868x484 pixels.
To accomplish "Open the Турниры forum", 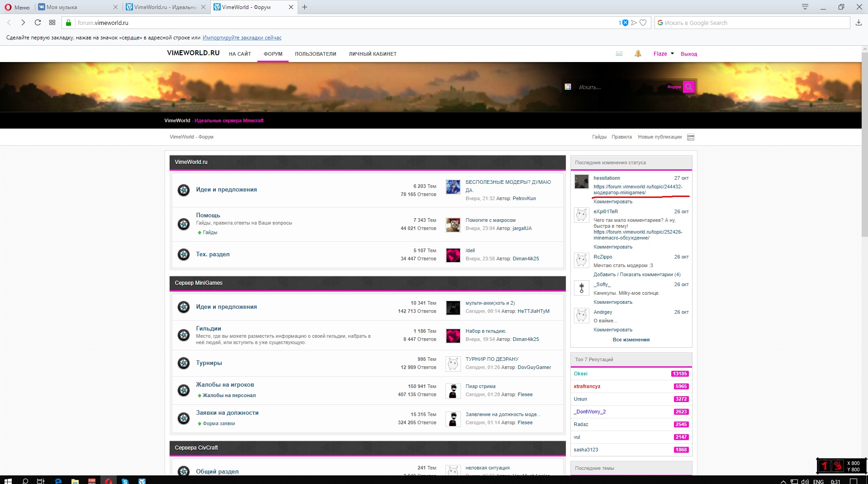I will (x=209, y=363).
